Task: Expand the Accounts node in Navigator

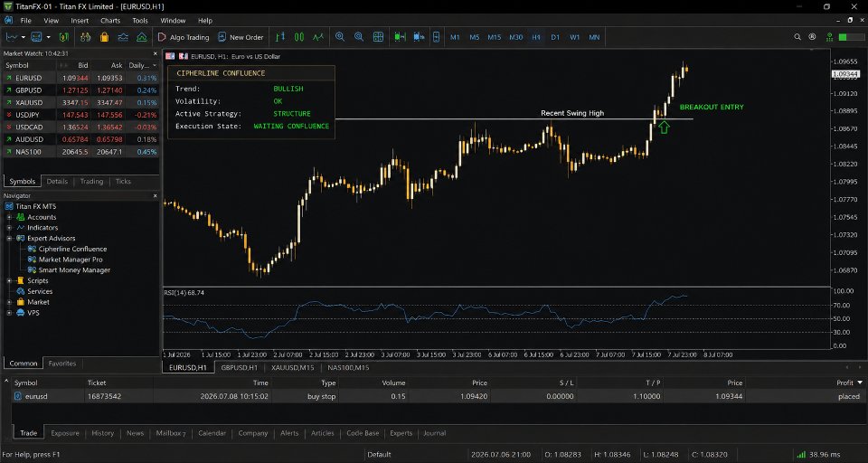Action: [9, 217]
